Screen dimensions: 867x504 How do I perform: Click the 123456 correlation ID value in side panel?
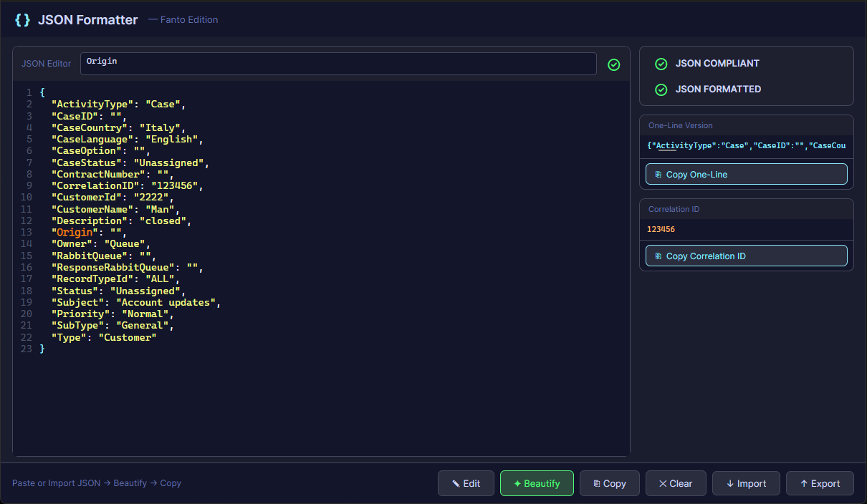pos(661,230)
